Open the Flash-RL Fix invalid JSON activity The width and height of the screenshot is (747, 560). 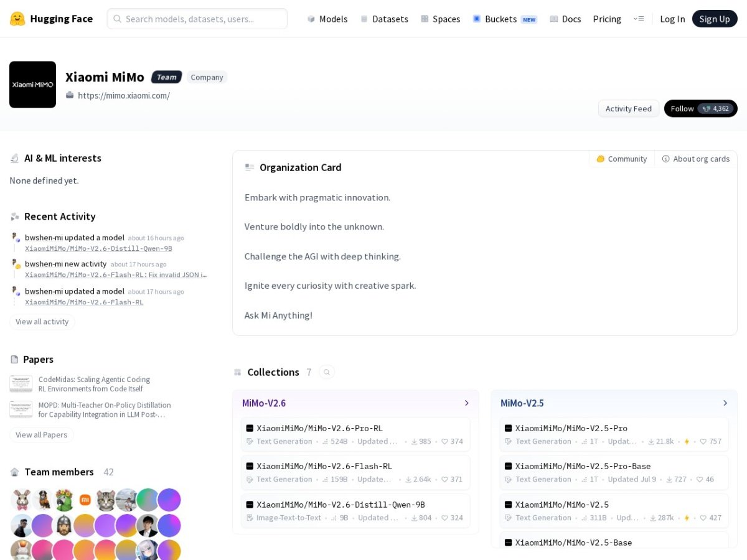(x=116, y=274)
